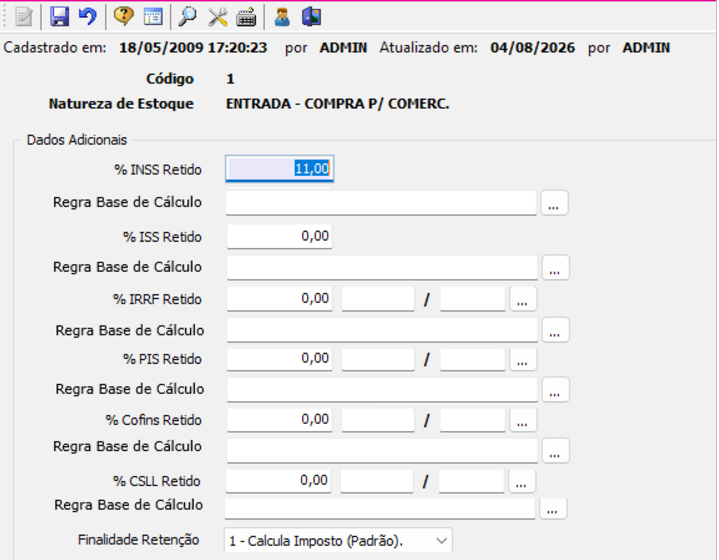This screenshot has width=719, height=560.
Task: Click CSLL Regra Base de Cálculo field
Action: 380,508
